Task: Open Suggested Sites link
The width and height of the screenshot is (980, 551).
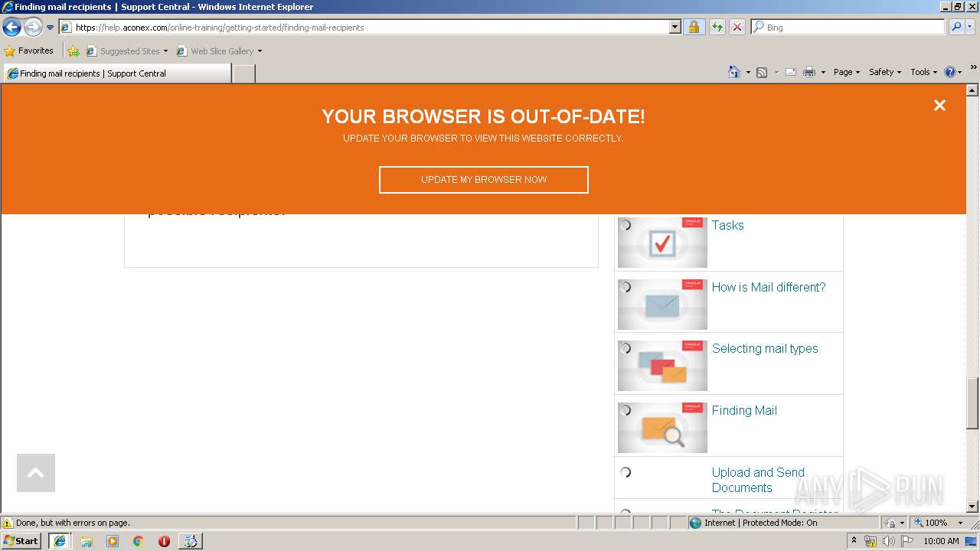Action: coord(126,51)
